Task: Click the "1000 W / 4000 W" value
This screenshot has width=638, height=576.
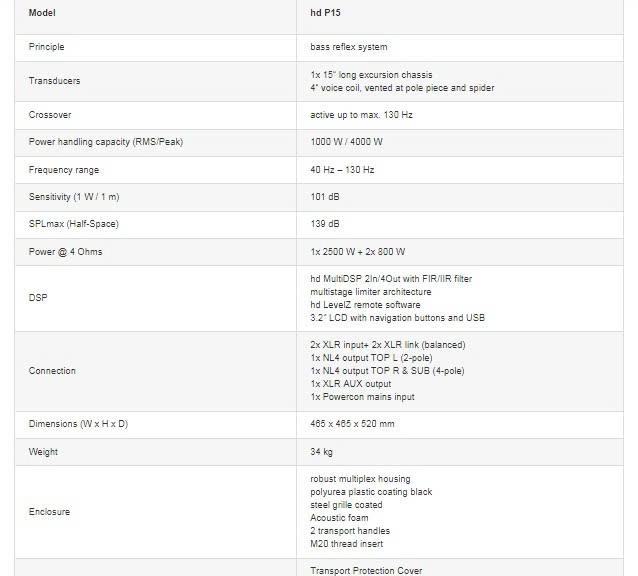Action: 346,142
